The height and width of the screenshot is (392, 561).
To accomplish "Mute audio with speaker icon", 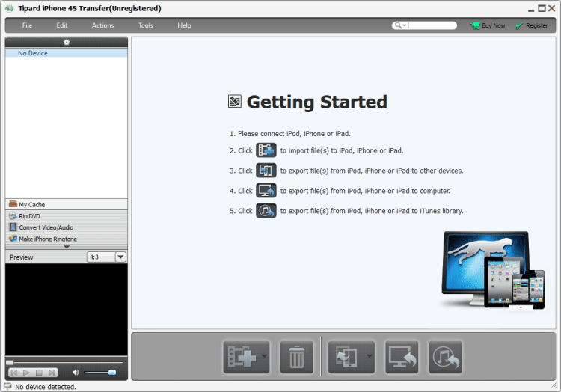I will click(76, 373).
